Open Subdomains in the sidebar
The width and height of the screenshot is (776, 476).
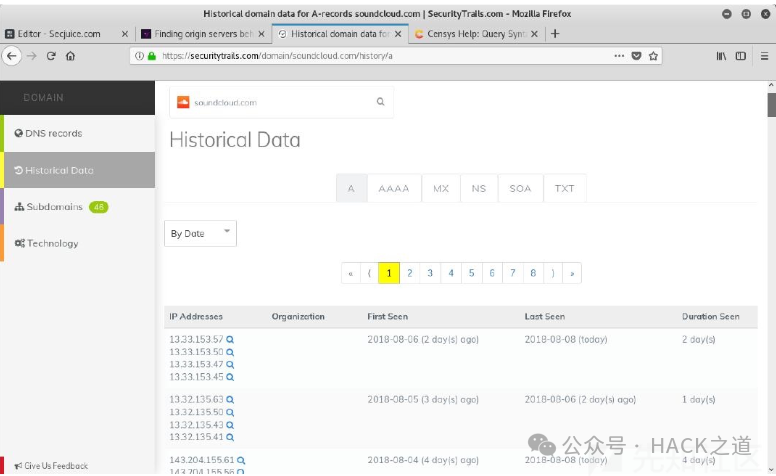pos(79,207)
